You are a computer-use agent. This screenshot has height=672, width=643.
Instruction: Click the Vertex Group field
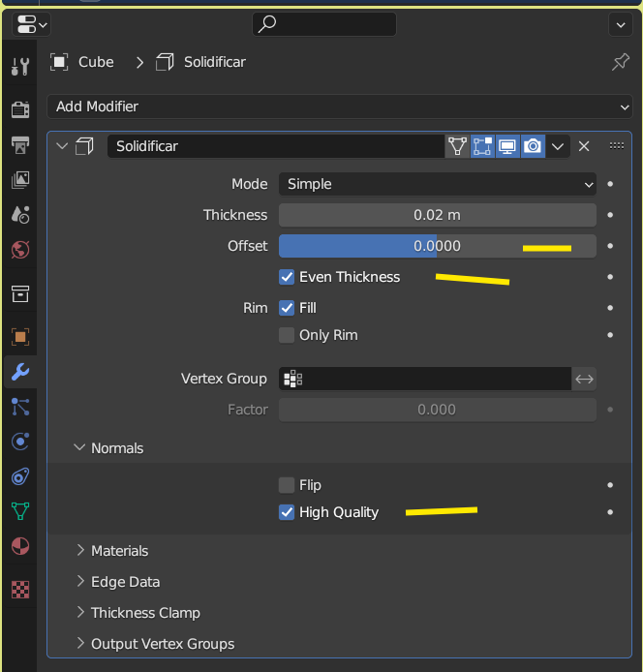[x=426, y=380]
